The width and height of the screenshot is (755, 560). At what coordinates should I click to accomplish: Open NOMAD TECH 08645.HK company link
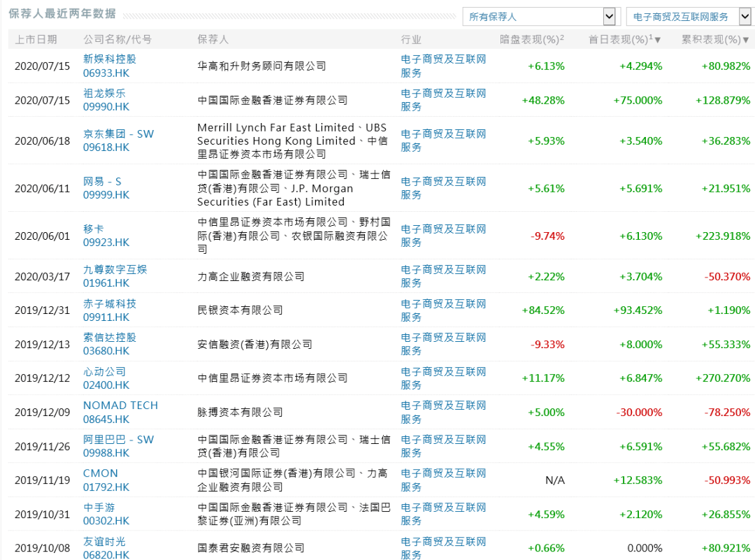tap(120, 412)
